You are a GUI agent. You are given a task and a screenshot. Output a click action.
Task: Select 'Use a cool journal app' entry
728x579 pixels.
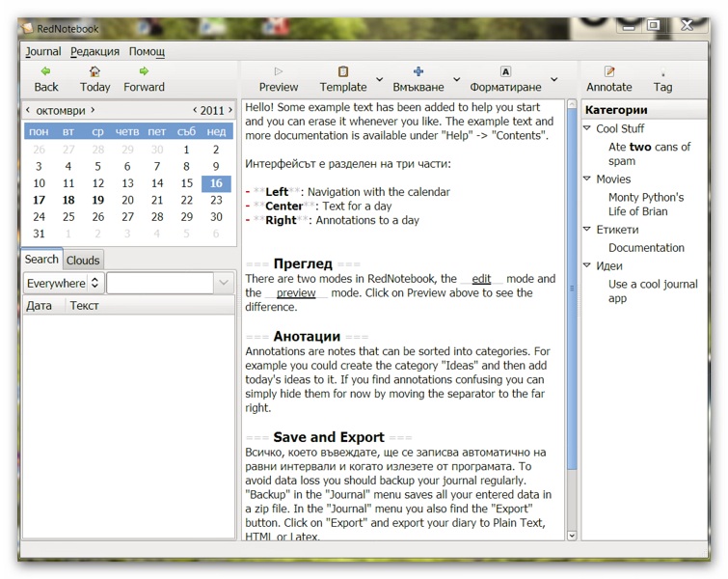tap(653, 290)
